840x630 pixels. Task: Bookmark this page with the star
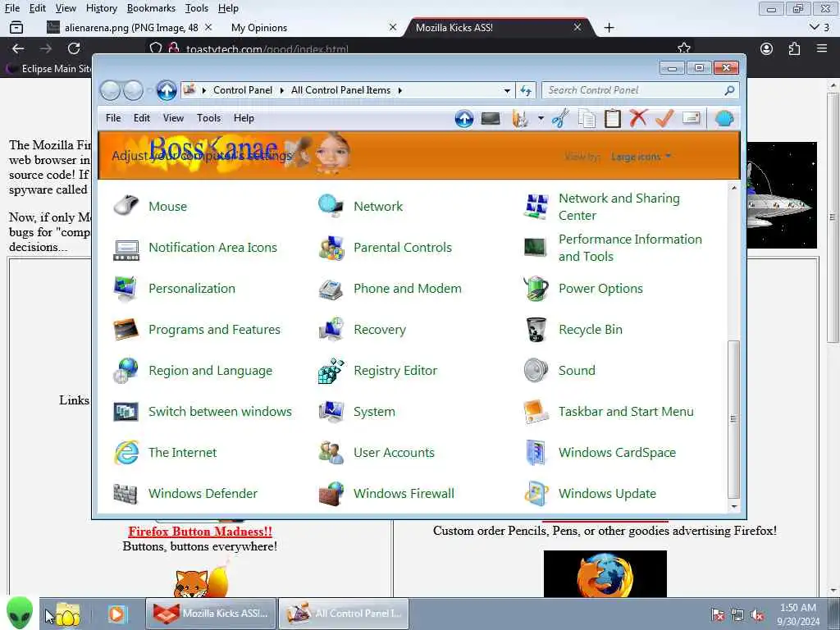click(683, 48)
